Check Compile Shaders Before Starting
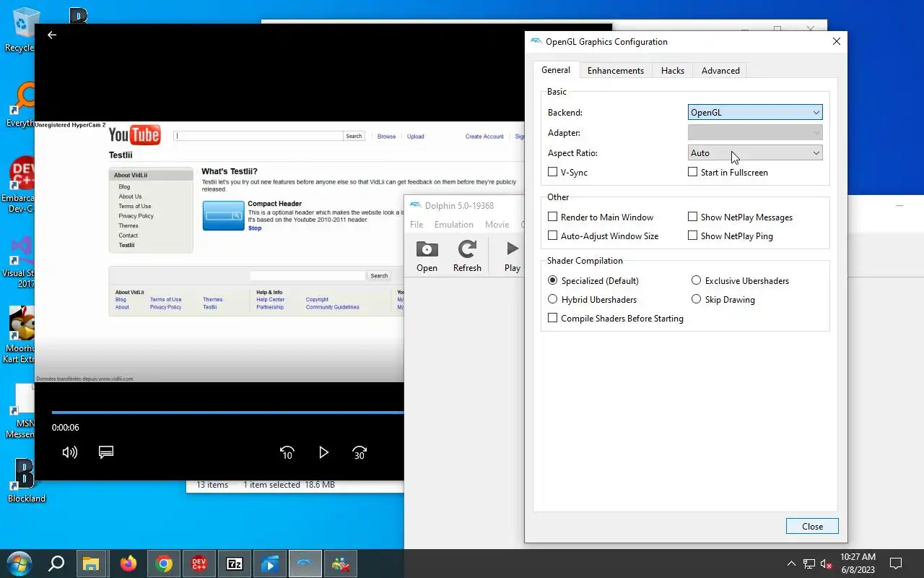 (x=553, y=318)
